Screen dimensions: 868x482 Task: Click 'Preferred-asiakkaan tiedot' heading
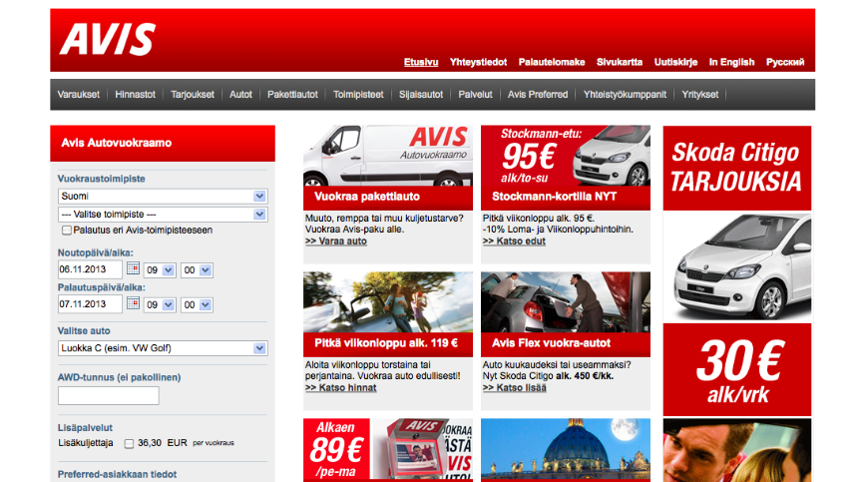(117, 474)
